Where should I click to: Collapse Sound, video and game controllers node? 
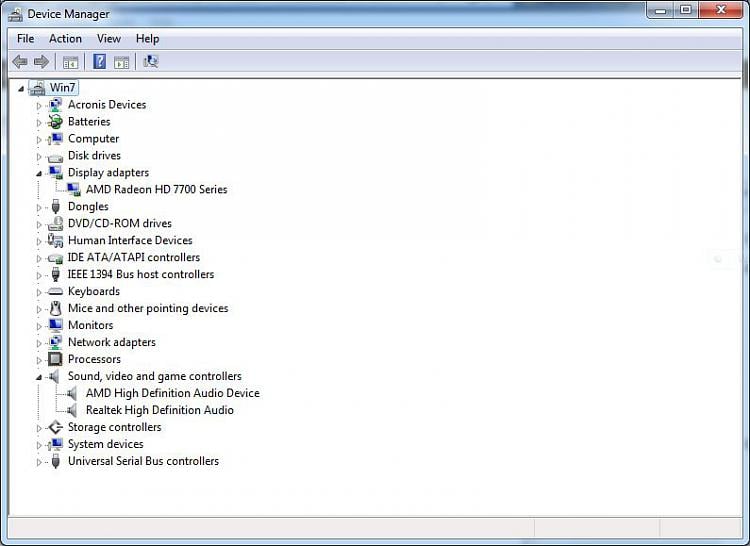click(39, 377)
